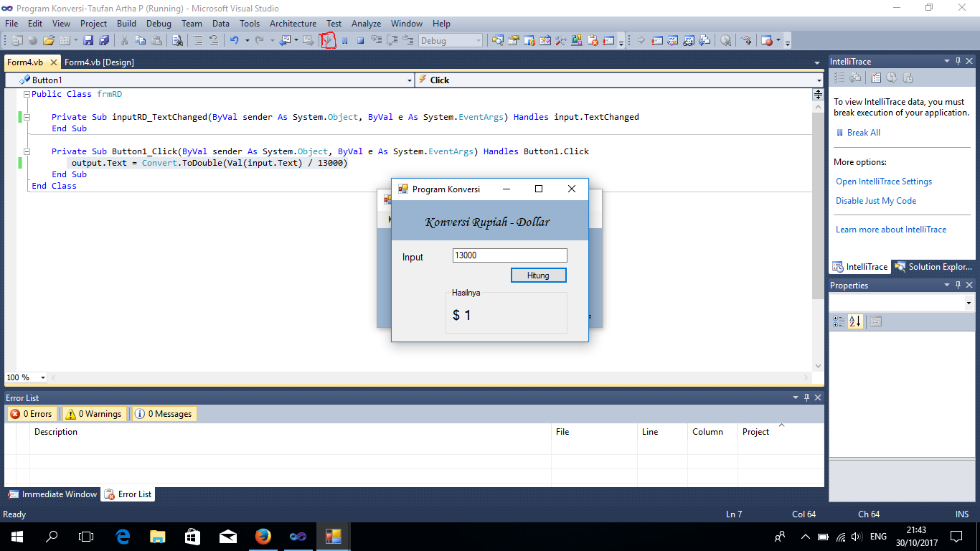Click the Undo toolbar icon
The width and height of the screenshot is (980, 551).
point(235,40)
